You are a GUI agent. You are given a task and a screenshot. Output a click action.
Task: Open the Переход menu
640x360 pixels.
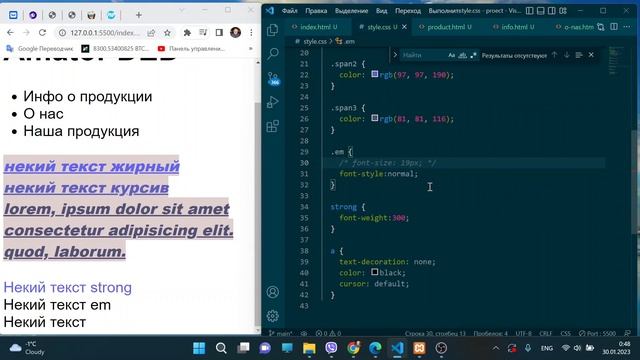click(407, 11)
